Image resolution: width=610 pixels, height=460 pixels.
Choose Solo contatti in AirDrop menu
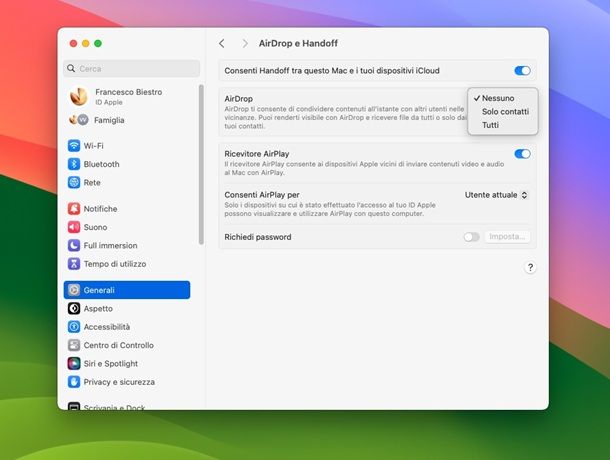503,111
